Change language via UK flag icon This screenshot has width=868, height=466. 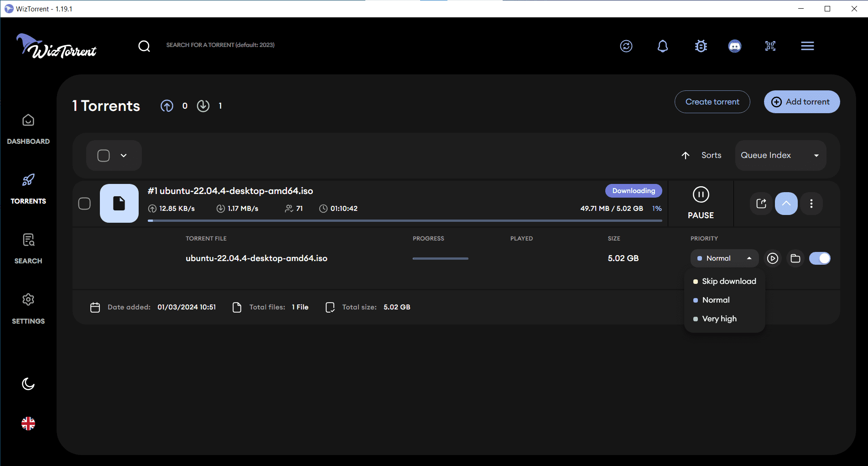pyautogui.click(x=28, y=424)
